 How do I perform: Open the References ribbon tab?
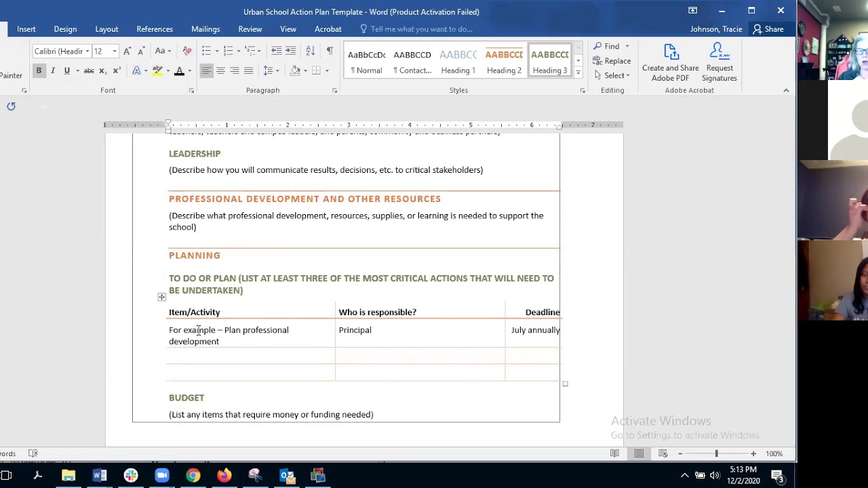pos(155,29)
